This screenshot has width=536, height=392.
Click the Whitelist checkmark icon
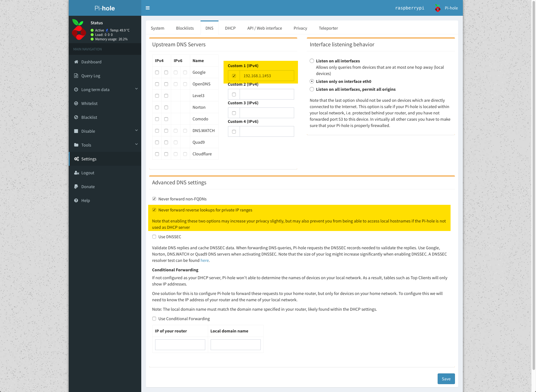coord(76,103)
